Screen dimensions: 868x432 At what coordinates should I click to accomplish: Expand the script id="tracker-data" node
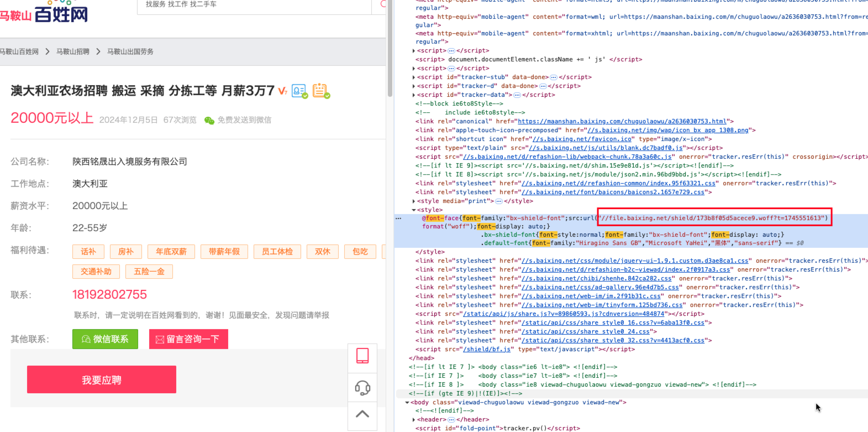click(414, 95)
